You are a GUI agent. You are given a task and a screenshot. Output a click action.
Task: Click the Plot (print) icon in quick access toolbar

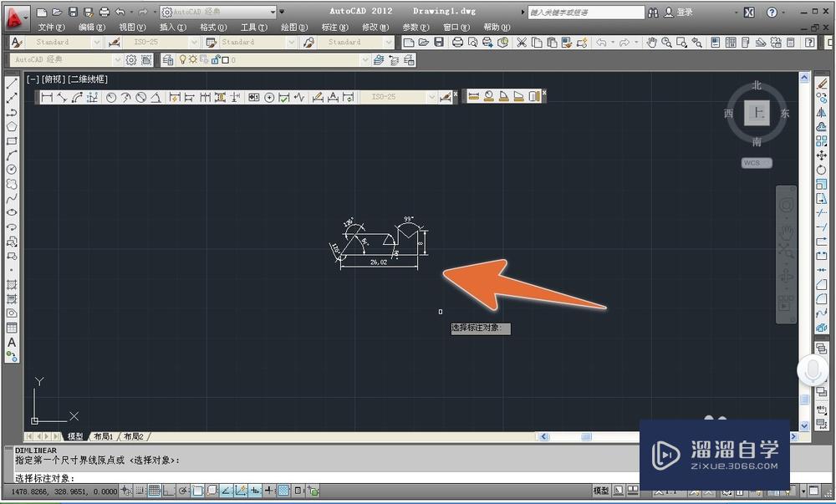104,12
